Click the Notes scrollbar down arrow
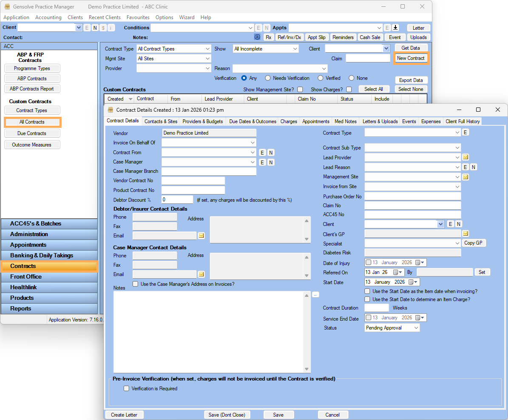508x420 pixels. tap(307, 369)
